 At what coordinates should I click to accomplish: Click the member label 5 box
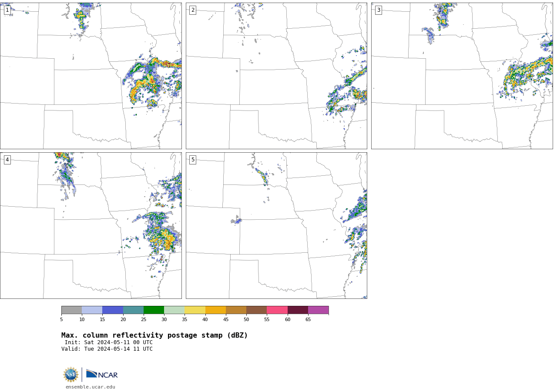click(193, 160)
